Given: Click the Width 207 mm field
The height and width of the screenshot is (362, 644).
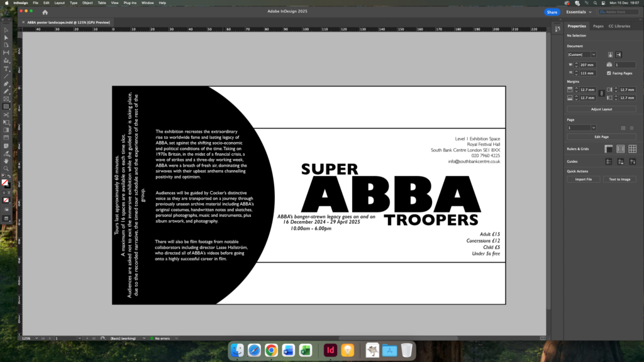Looking at the screenshot, I should 587,65.
